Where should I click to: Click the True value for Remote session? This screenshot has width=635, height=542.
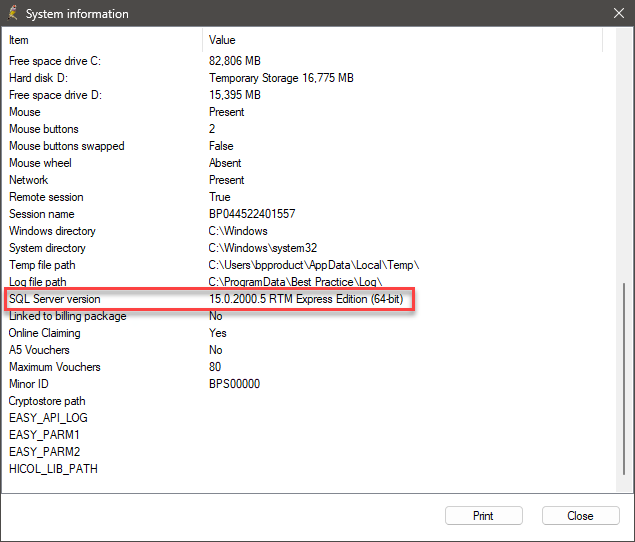pyautogui.click(x=219, y=197)
